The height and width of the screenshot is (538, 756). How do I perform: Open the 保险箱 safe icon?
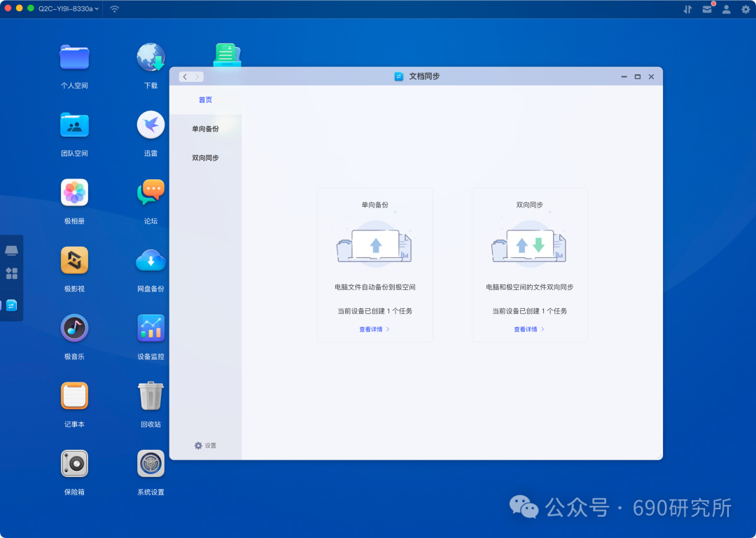pyautogui.click(x=74, y=464)
